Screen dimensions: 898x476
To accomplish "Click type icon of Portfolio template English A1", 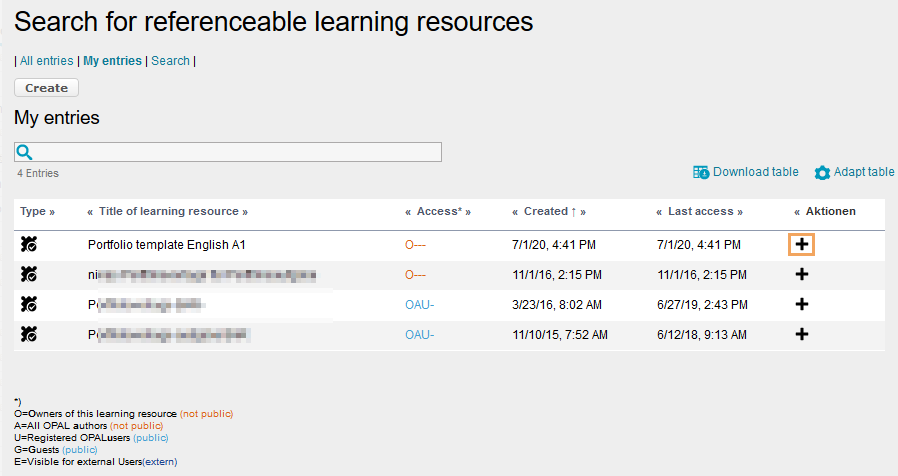I will pyautogui.click(x=29, y=244).
